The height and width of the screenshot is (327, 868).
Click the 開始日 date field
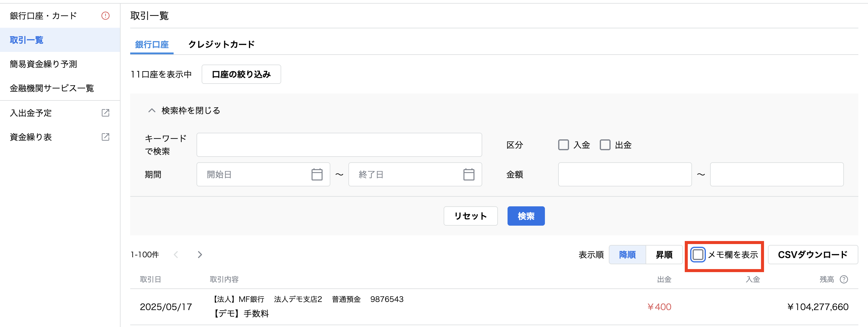pos(263,174)
